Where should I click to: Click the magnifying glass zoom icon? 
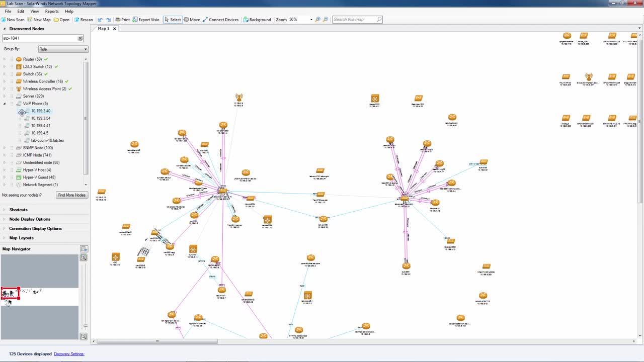pyautogui.click(x=317, y=20)
